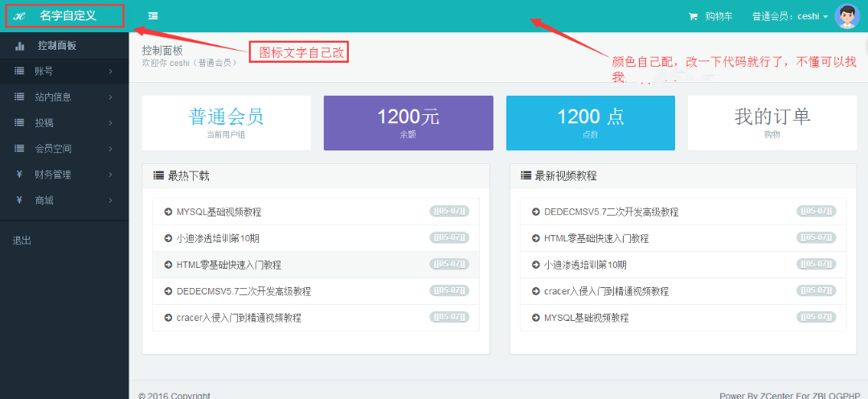Click the arrow icon beside MYSQL基础视频教程 in 最热下载
Viewport: 868px width, 399px height.
[x=168, y=212]
